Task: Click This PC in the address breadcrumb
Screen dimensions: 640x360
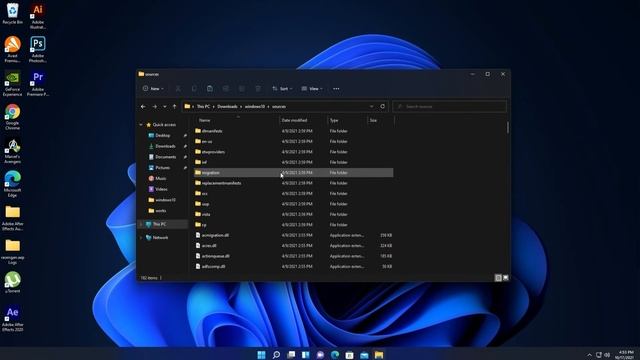Action: tap(203, 107)
